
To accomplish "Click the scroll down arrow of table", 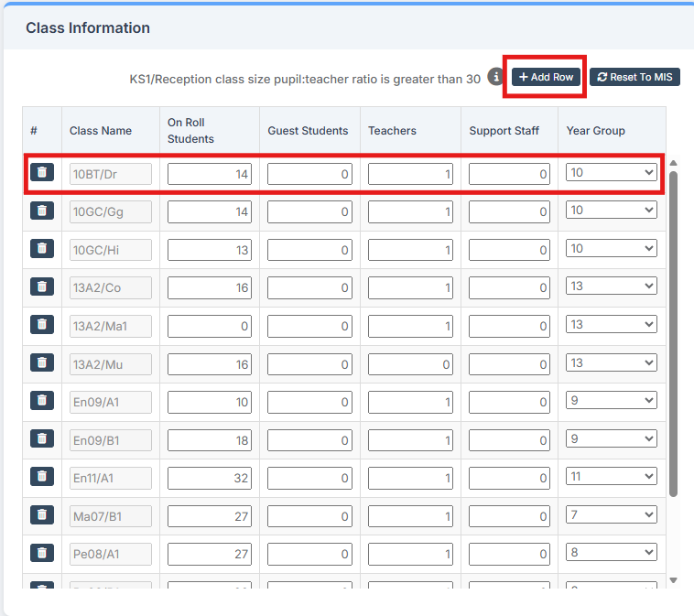I will pos(674,579).
